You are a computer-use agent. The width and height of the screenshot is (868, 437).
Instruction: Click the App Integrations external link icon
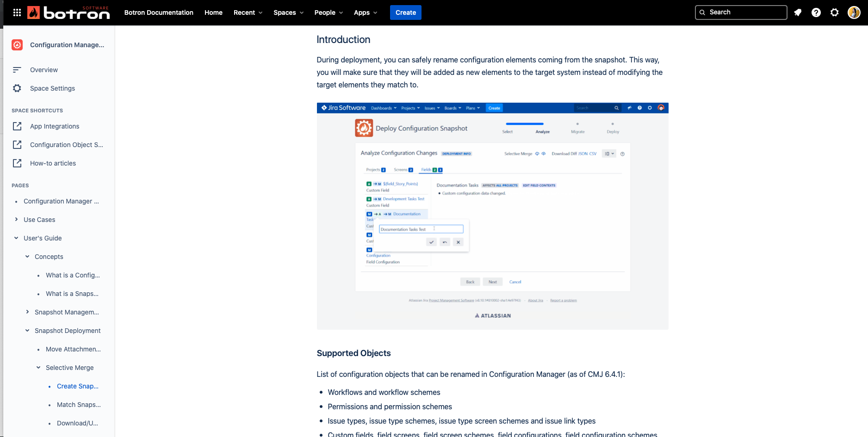(17, 126)
